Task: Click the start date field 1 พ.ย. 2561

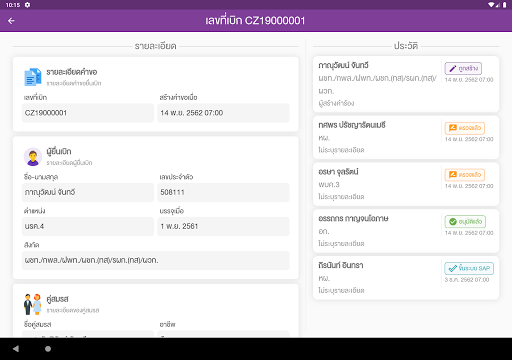Action: (223, 226)
